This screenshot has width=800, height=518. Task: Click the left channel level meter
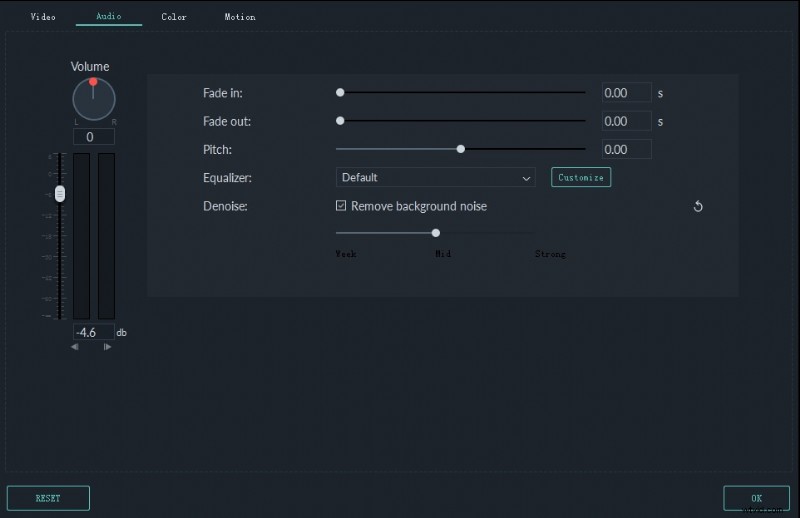click(81, 236)
